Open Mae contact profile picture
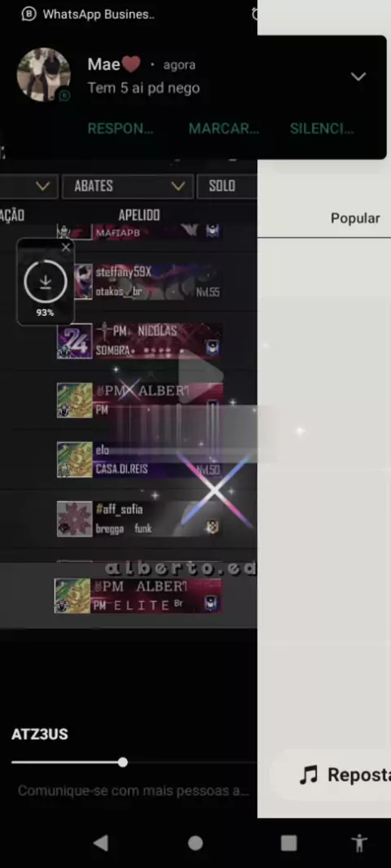 click(44, 75)
